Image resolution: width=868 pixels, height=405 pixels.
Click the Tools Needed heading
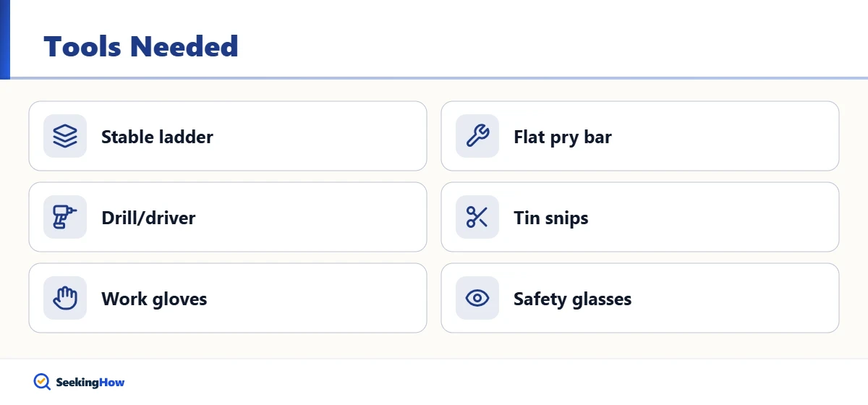pos(141,46)
